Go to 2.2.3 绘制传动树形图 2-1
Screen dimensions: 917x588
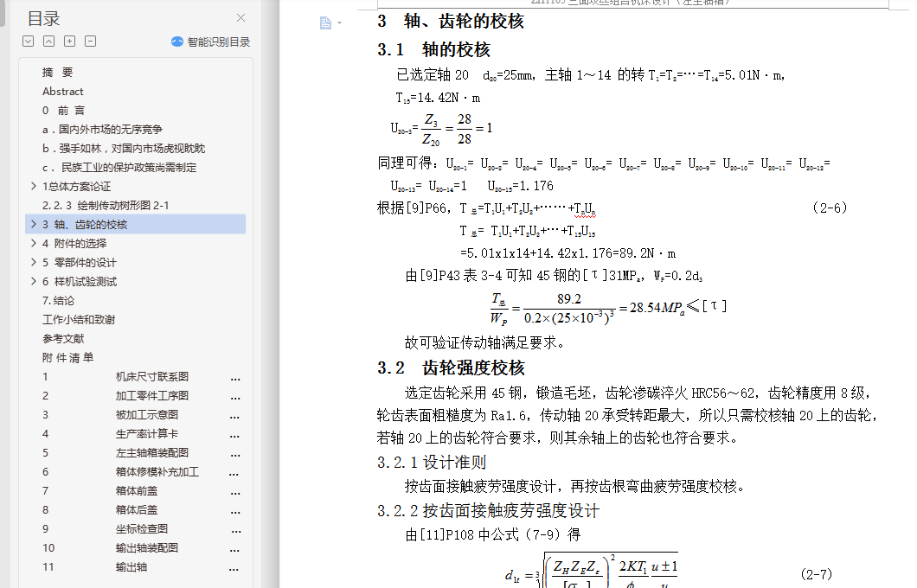(106, 205)
